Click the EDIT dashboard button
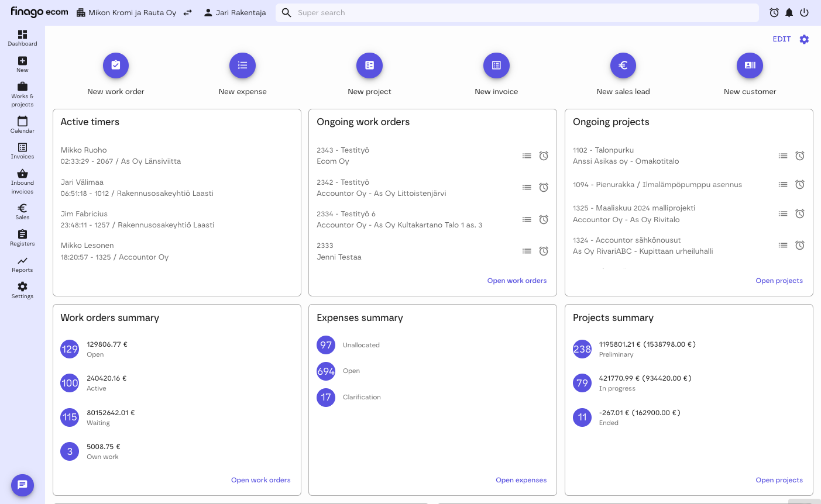This screenshot has width=821, height=504. (x=781, y=39)
